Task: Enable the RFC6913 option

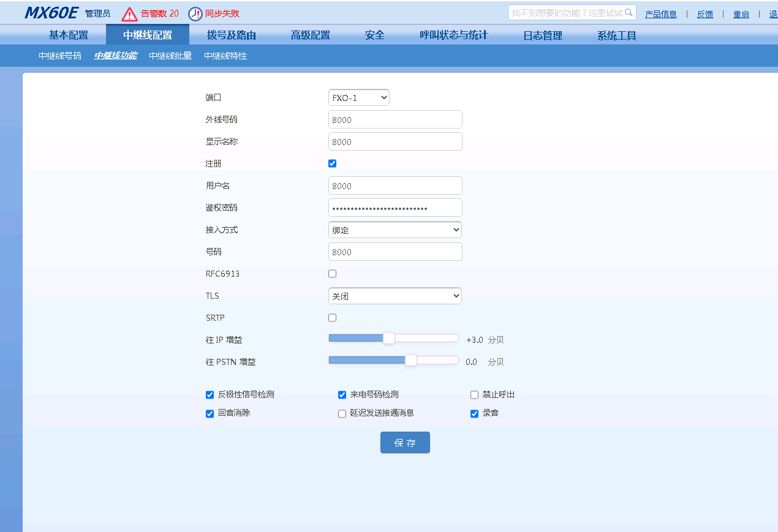Action: click(x=332, y=273)
